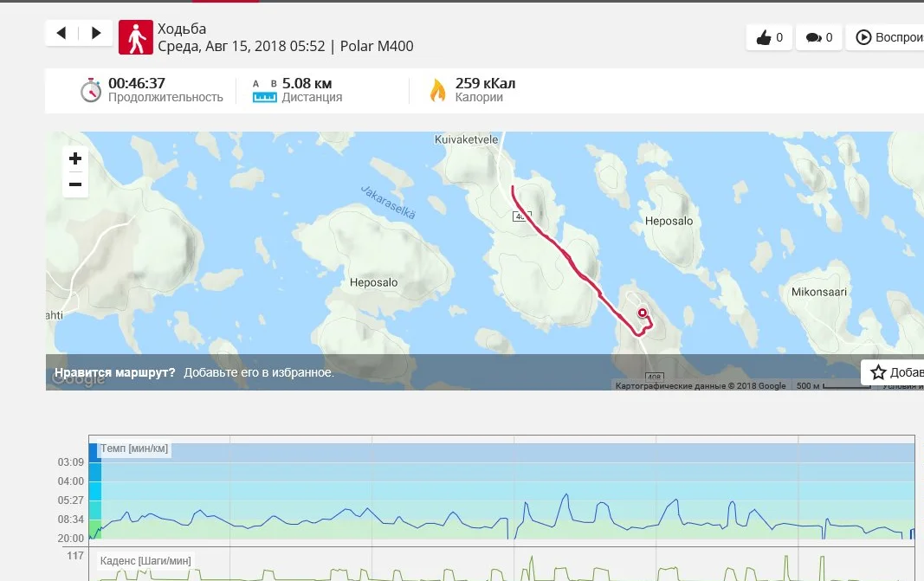Click the Дистанция label

click(313, 97)
